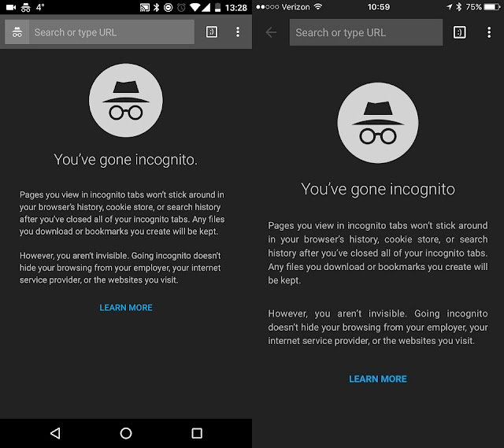Tap the Android back navigation button
504x448 pixels.
(55, 433)
